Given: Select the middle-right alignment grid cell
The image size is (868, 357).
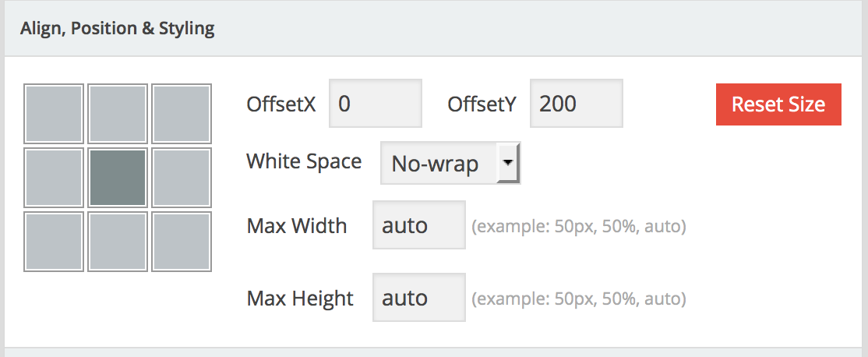Looking at the screenshot, I should point(181,178).
